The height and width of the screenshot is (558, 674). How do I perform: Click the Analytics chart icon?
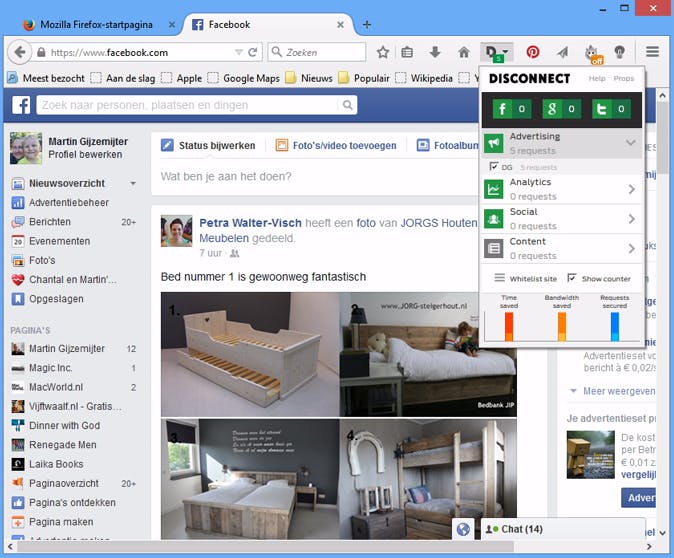pos(493,189)
